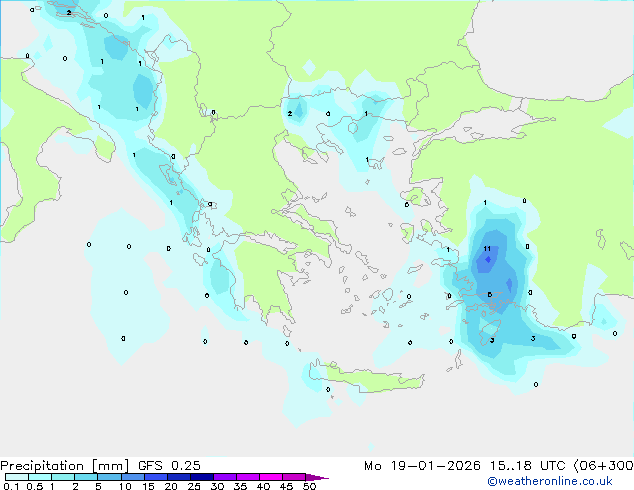Click the "Precipitation" title word

tap(42, 466)
